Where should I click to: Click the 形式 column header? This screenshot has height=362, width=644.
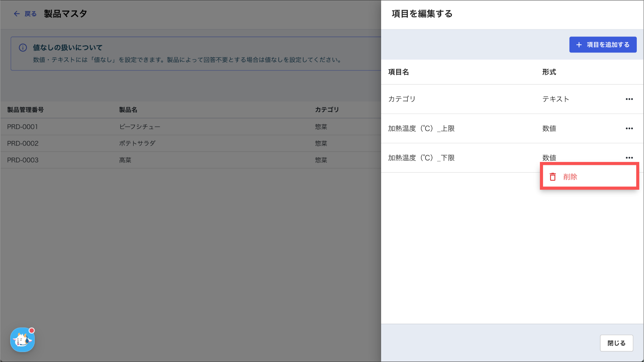click(x=549, y=72)
